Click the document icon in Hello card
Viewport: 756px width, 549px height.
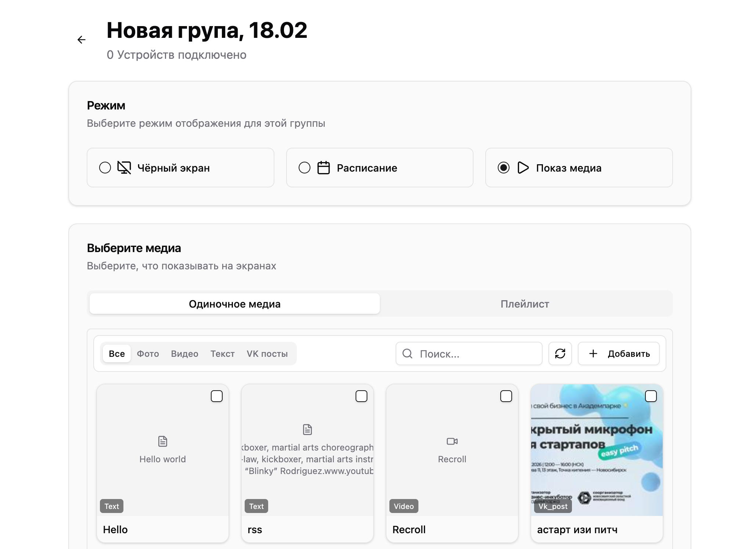coord(163,441)
